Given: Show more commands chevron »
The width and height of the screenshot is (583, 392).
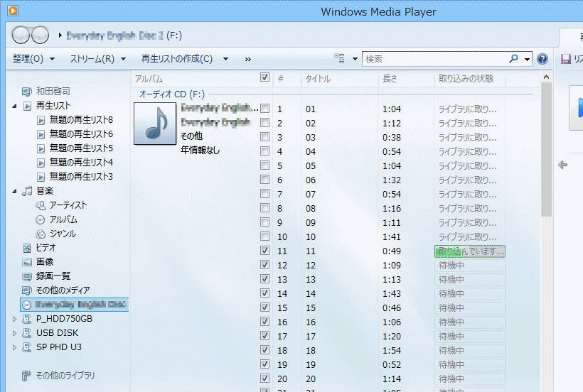Looking at the screenshot, I should click(x=248, y=59).
